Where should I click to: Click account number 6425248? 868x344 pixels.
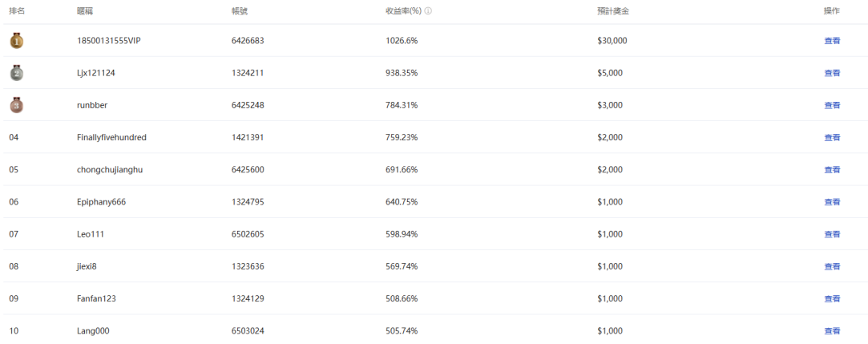point(248,105)
